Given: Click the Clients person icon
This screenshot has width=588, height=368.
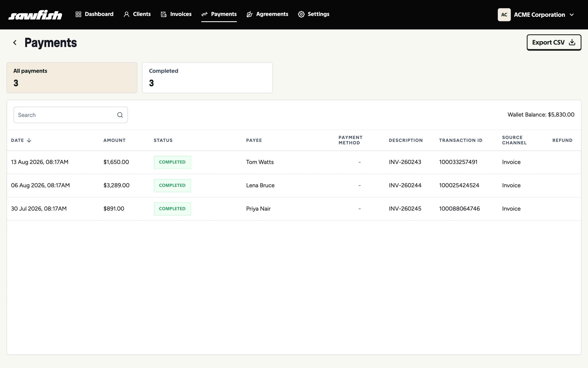Looking at the screenshot, I should tap(126, 14).
